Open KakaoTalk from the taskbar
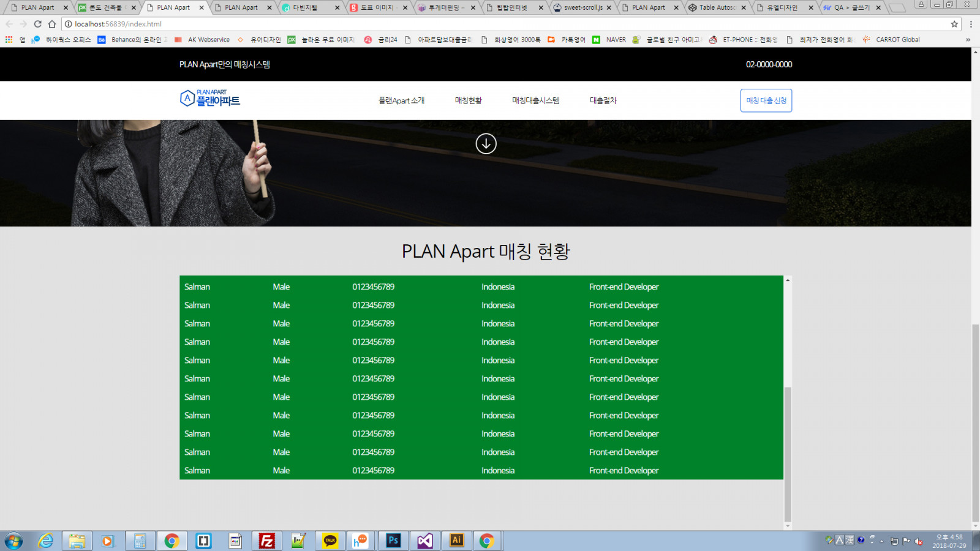The image size is (980, 551). [330, 541]
